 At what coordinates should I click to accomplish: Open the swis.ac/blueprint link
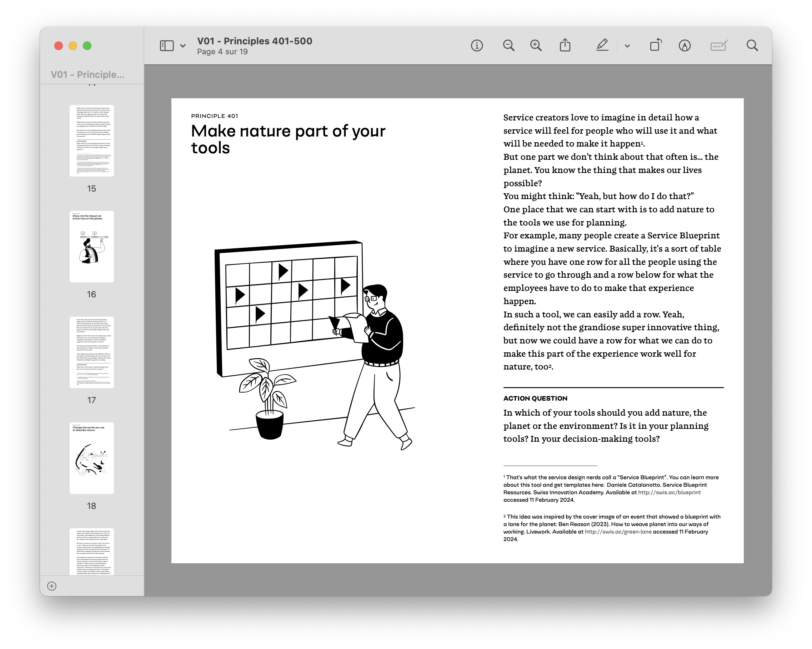coord(669,492)
